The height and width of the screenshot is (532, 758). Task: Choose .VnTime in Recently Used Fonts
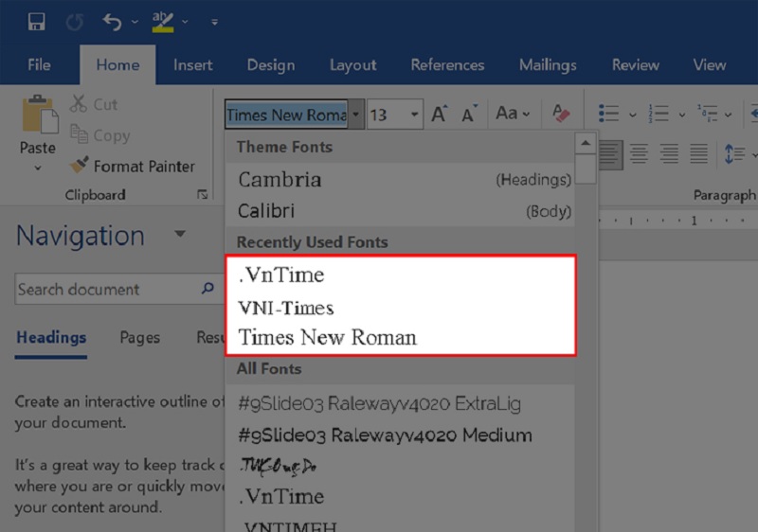point(400,275)
